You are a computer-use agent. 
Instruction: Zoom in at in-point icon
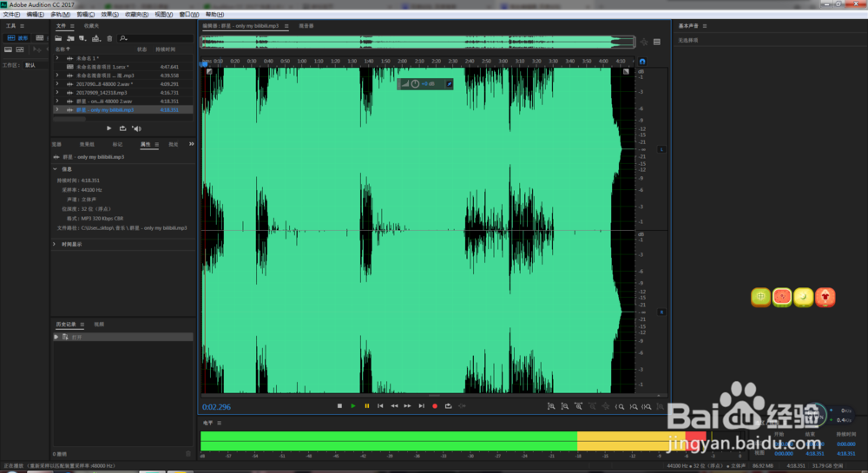pos(620,407)
